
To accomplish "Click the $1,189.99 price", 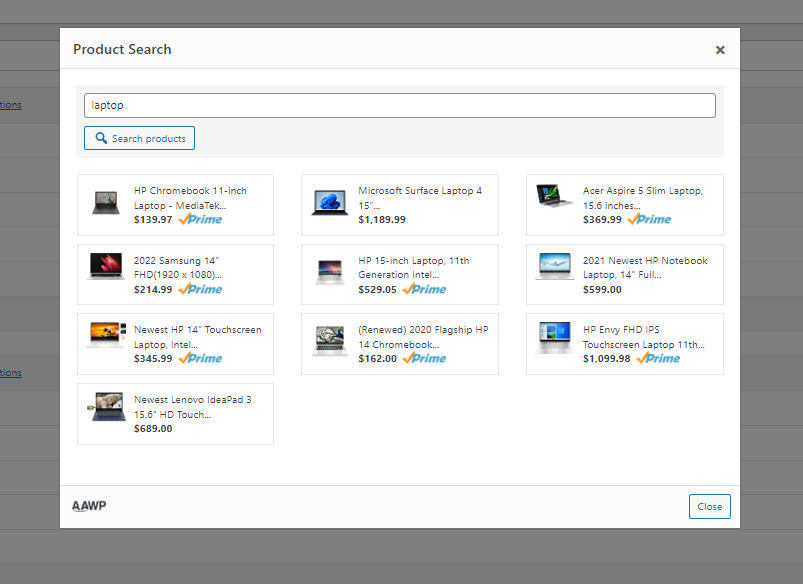I will tap(382, 220).
